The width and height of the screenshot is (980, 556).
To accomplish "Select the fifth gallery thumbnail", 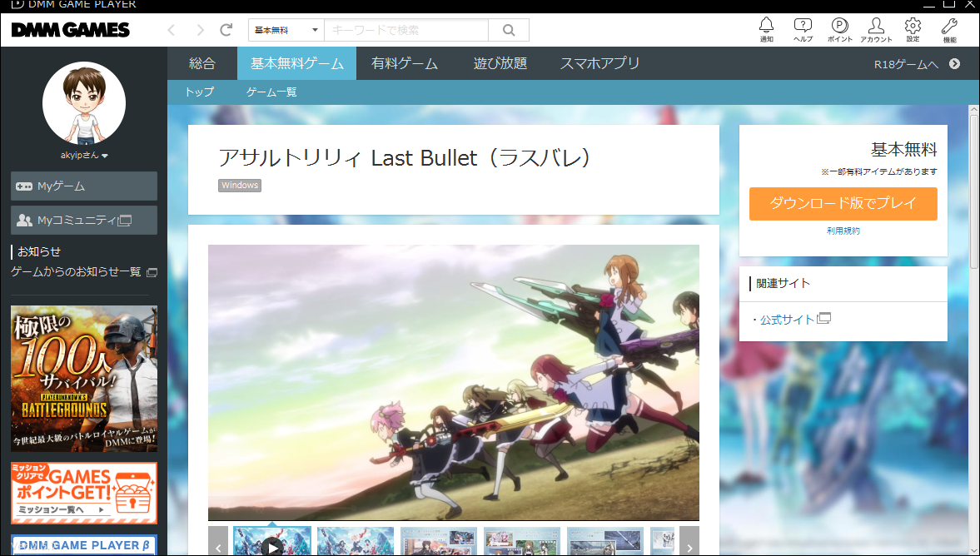I will click(x=605, y=542).
